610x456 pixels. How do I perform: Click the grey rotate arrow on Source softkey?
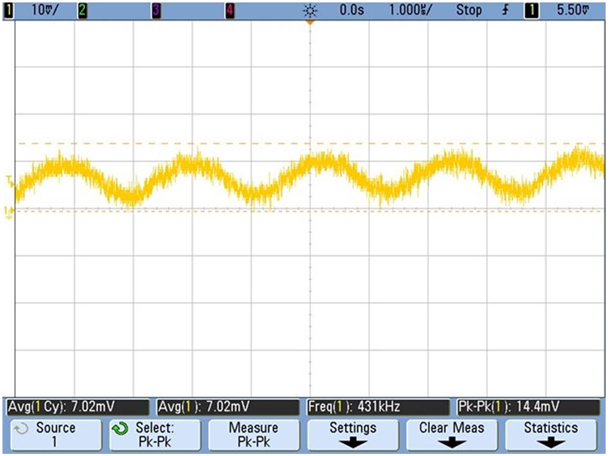click(x=21, y=429)
